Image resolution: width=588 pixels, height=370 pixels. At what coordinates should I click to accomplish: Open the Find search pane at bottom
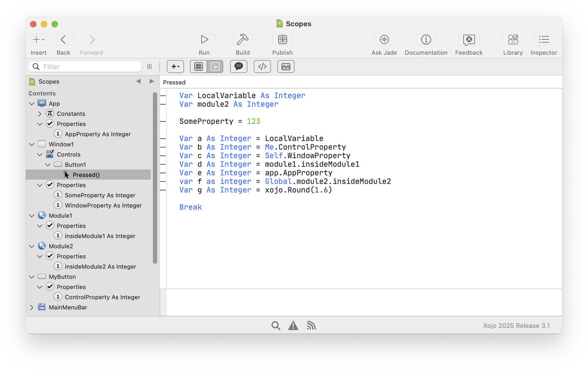point(276,325)
